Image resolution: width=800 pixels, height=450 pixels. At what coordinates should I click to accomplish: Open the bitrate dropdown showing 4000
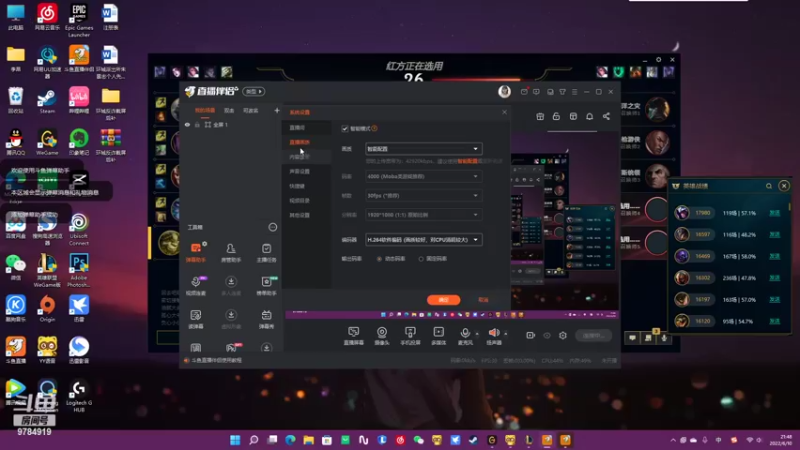[x=423, y=177]
